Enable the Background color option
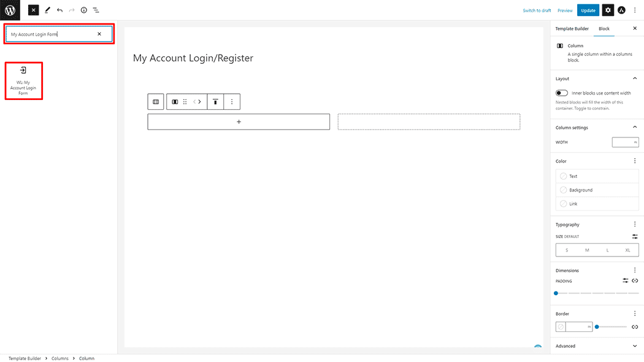 [x=564, y=190]
